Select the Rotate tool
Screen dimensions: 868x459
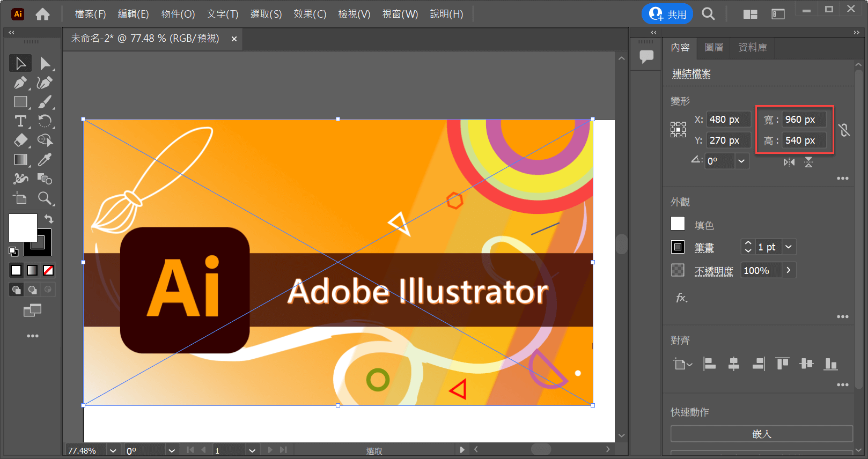(x=45, y=121)
